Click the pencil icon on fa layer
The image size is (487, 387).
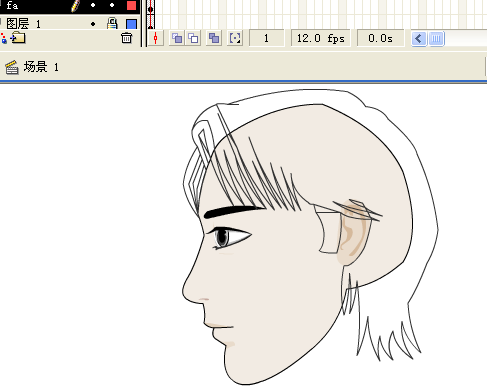(x=76, y=6)
